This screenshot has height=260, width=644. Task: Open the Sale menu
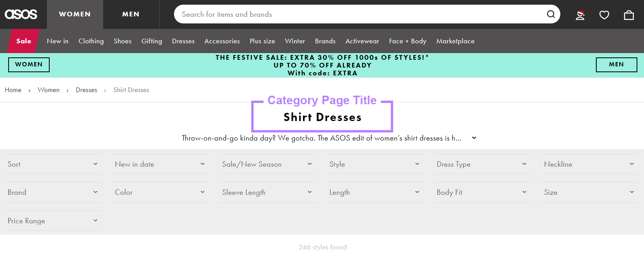[23, 41]
